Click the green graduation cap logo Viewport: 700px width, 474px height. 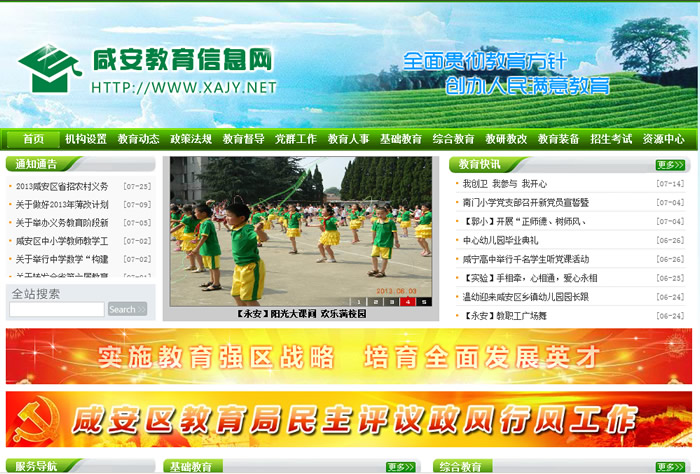coord(50,68)
